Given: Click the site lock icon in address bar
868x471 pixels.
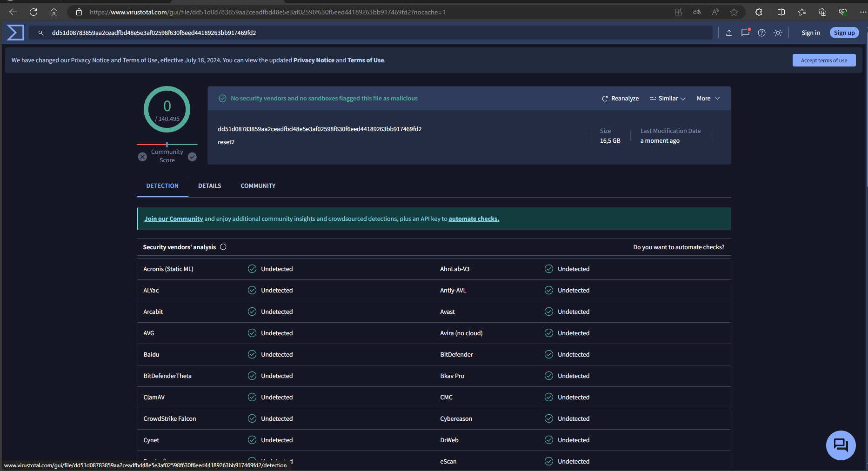Looking at the screenshot, I should pyautogui.click(x=79, y=12).
